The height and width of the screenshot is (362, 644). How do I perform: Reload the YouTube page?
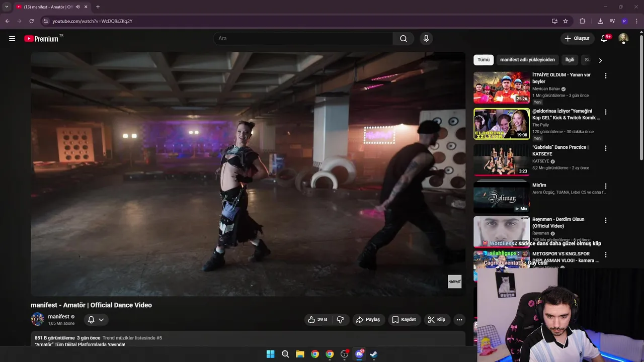pos(31,21)
